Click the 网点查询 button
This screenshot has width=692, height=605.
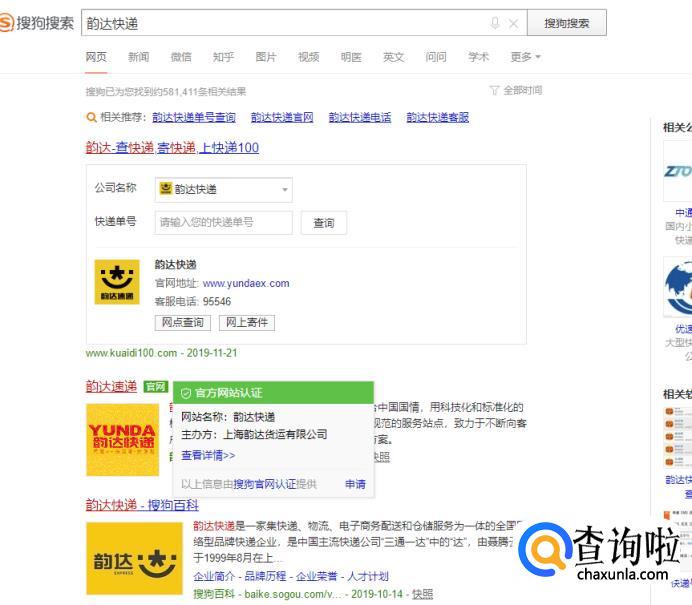tap(183, 323)
